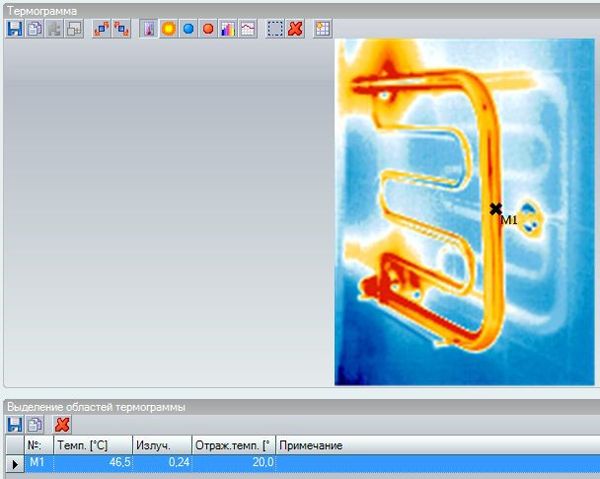Viewport: 600px width, 479px height.
Task: Click the red circle marker icon
Action: coord(208,29)
